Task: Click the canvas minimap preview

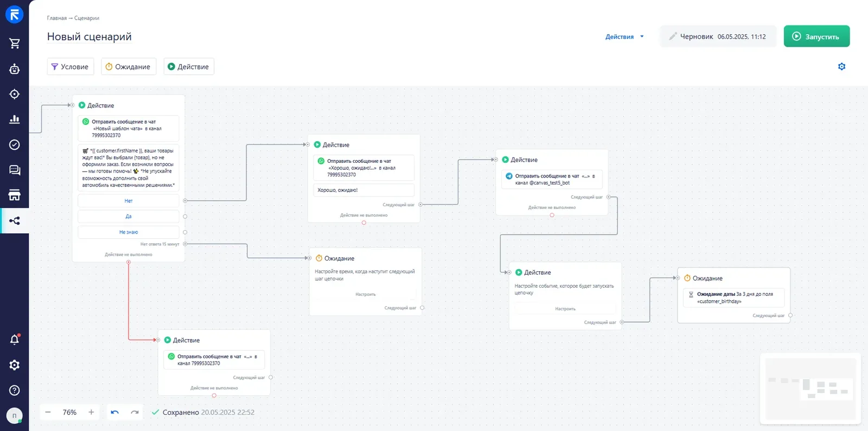Action: point(810,388)
